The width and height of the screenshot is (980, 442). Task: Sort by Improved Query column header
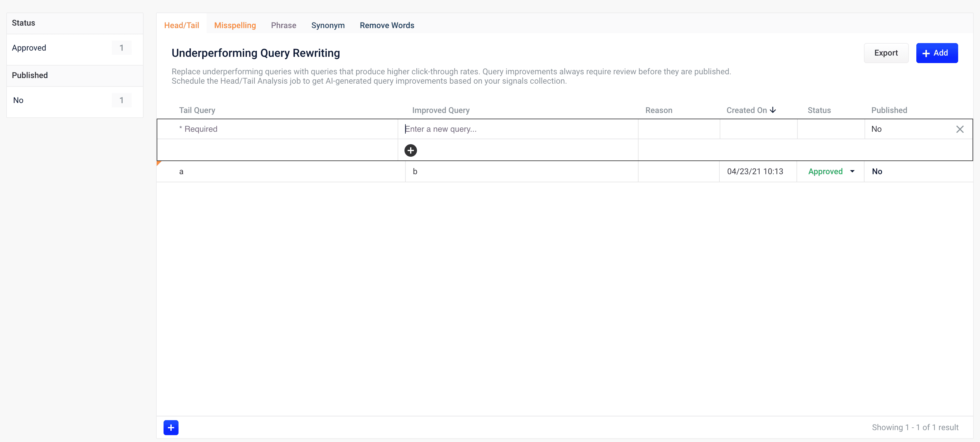click(441, 110)
